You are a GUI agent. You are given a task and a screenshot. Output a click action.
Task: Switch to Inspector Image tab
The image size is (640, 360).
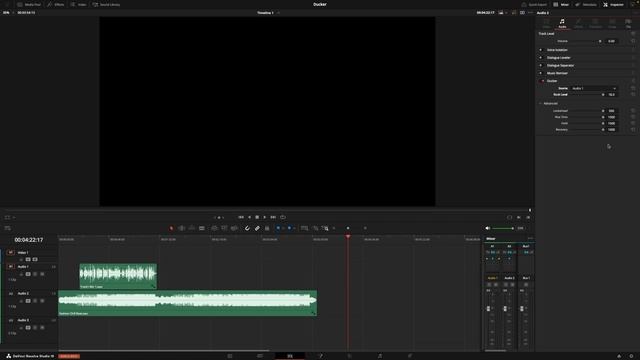(x=612, y=23)
